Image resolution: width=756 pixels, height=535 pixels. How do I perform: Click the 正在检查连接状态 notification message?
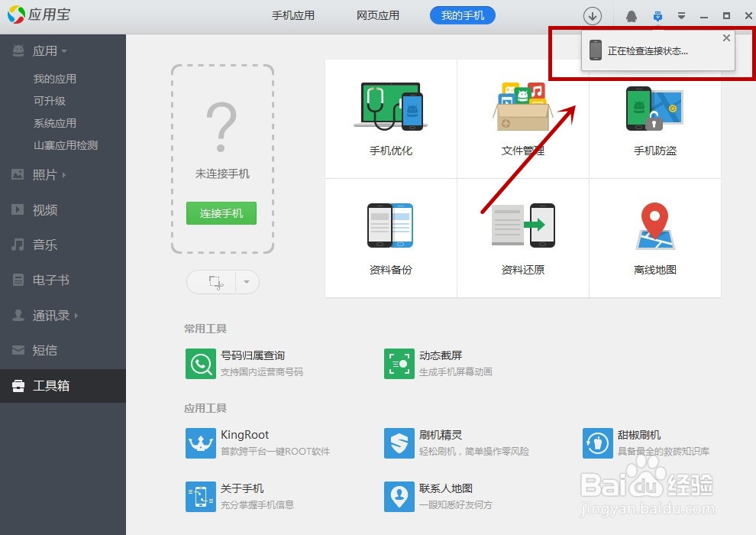648,51
